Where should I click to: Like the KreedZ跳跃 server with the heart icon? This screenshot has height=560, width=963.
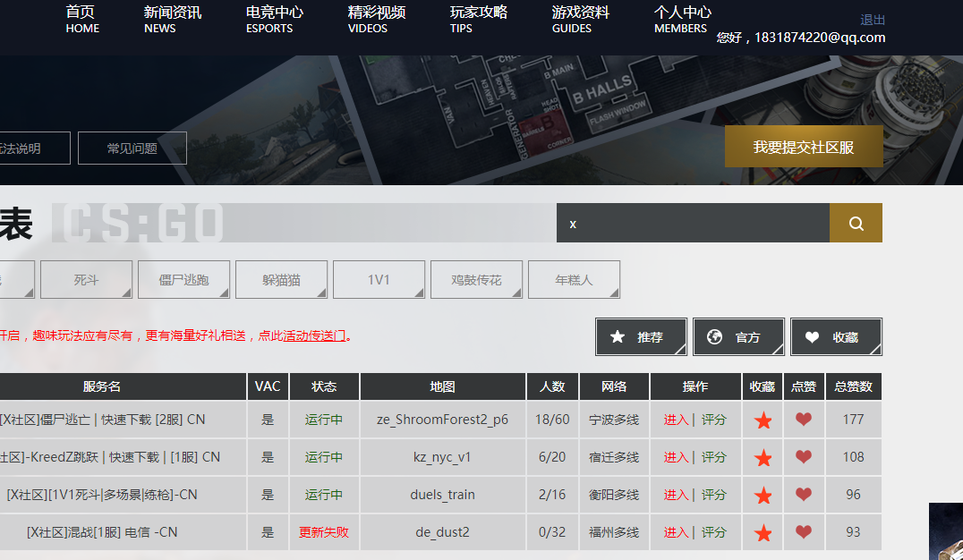pyautogui.click(x=803, y=456)
